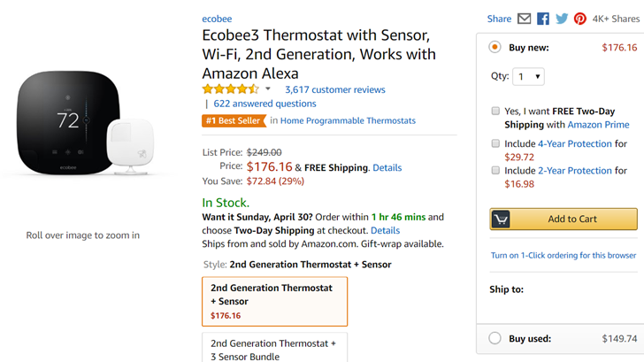Share this product via email icon
644x362 pixels.
pyautogui.click(x=524, y=19)
